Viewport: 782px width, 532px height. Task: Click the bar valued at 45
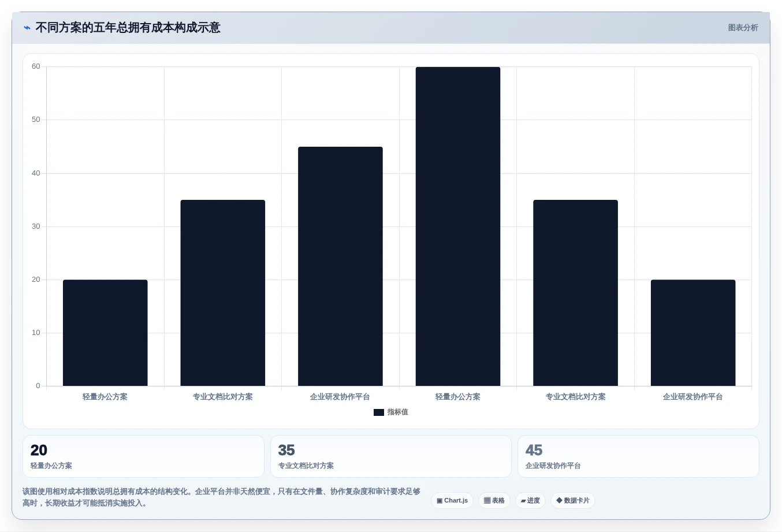(x=340, y=266)
